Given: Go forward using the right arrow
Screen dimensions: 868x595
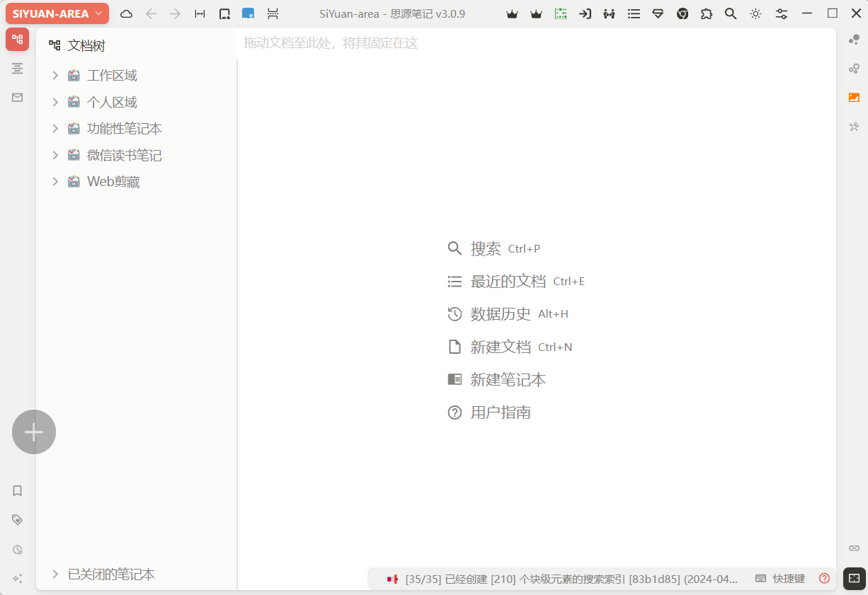Looking at the screenshot, I should click(175, 13).
